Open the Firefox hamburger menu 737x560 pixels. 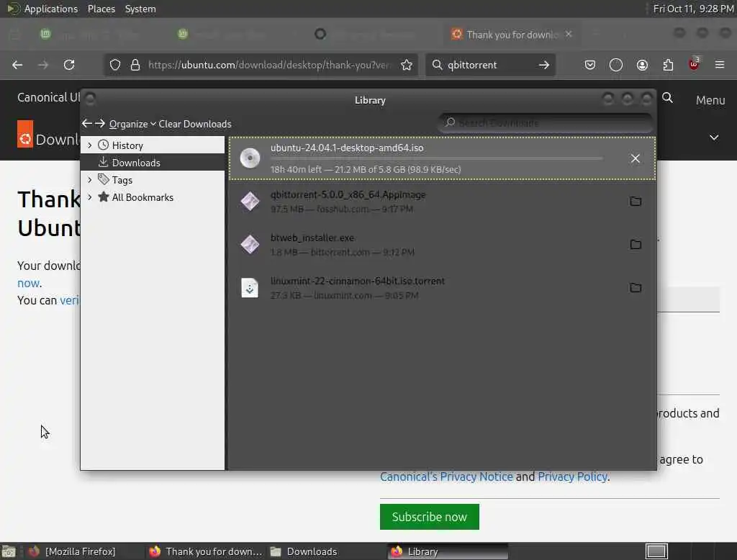tap(720, 65)
